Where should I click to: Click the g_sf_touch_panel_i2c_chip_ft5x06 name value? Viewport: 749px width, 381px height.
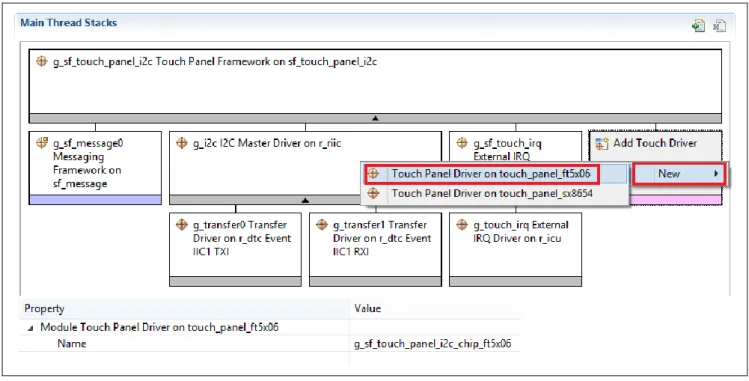(x=432, y=344)
